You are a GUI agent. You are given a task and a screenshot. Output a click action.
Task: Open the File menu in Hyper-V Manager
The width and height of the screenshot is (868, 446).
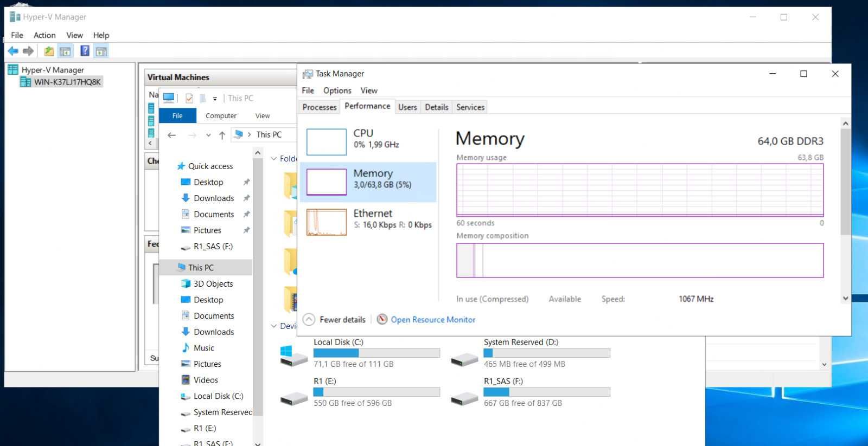17,35
